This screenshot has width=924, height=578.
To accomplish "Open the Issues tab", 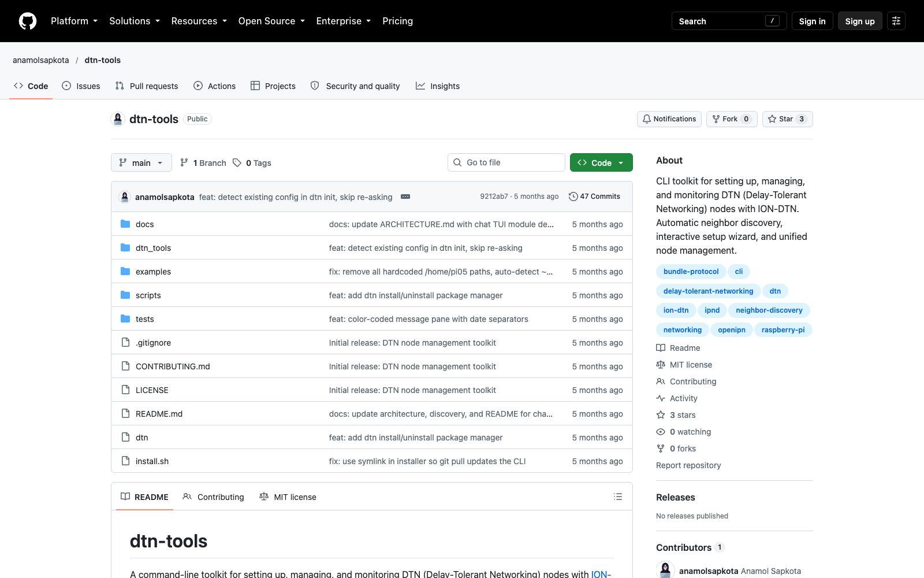I will pos(81,86).
